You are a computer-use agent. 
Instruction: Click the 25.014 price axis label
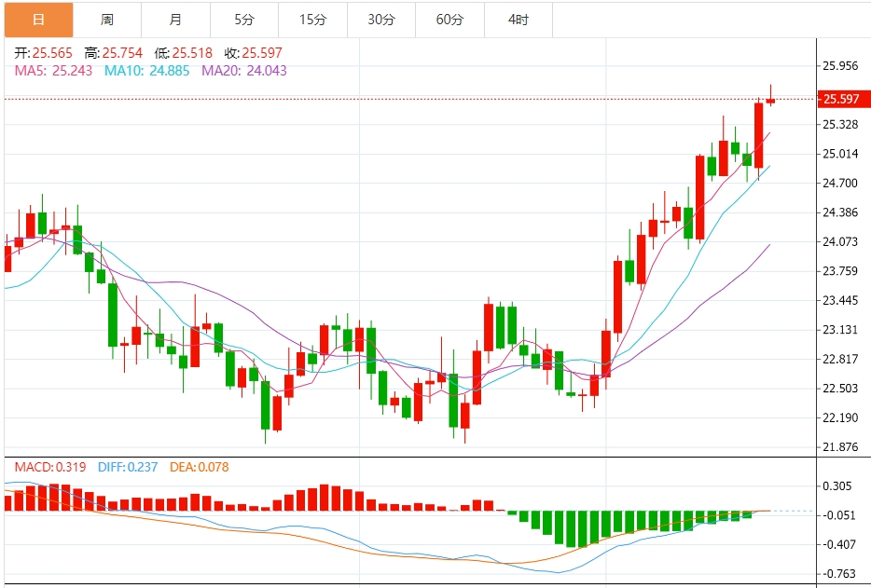pos(840,154)
